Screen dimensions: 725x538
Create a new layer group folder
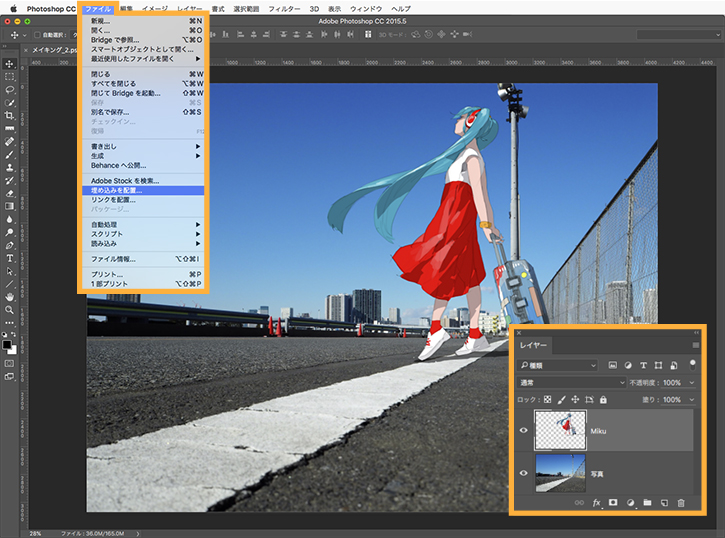[x=647, y=502]
